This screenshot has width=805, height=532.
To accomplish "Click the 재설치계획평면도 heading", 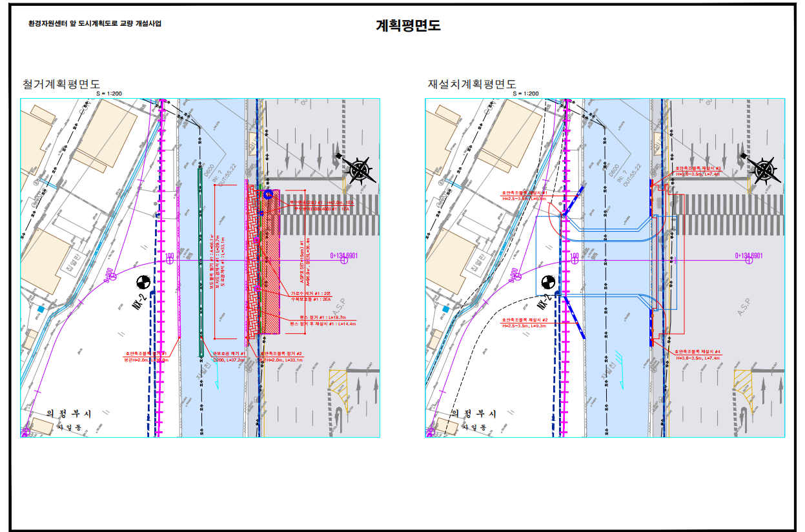I will point(472,85).
